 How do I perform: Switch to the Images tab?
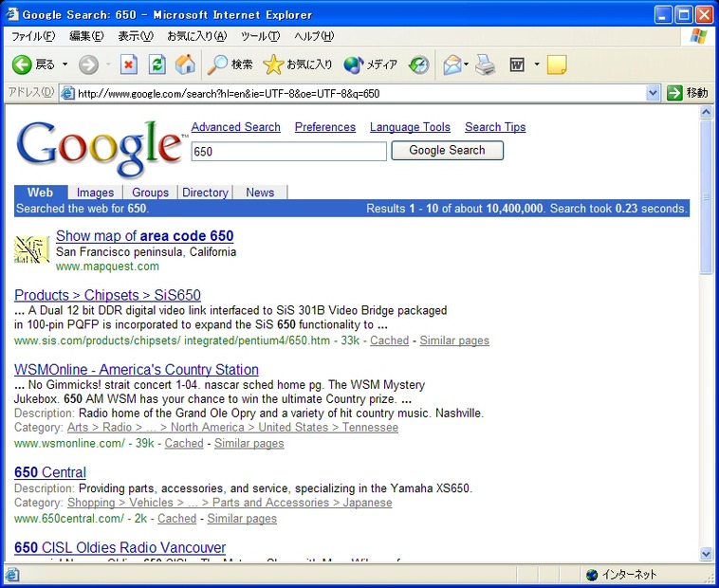tap(96, 193)
